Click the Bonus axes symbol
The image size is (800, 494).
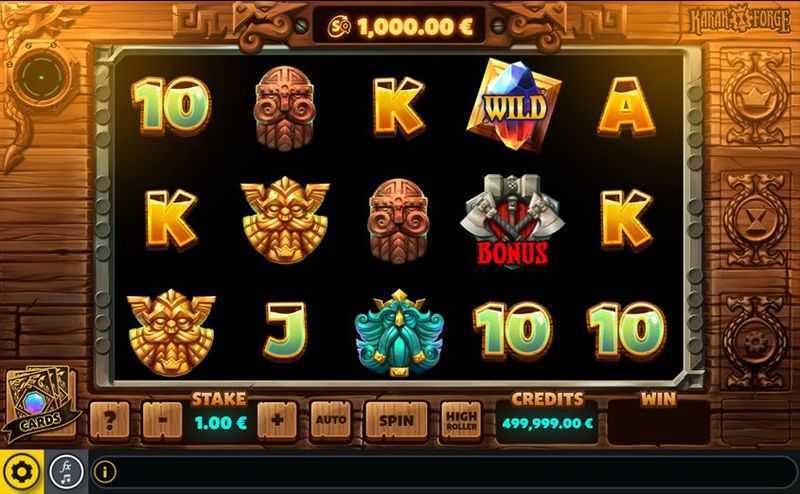click(x=513, y=220)
